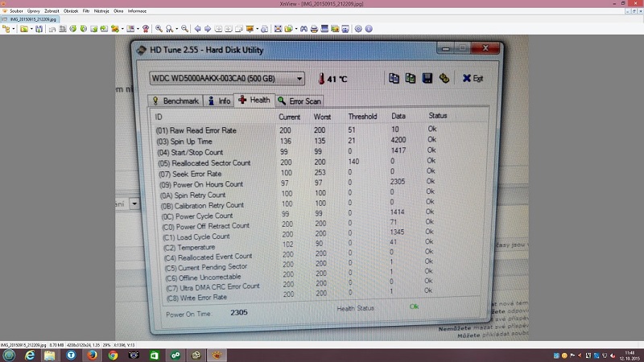Click the binoculars Search icon
Screen dimensions: 644x362
click(303, 29)
